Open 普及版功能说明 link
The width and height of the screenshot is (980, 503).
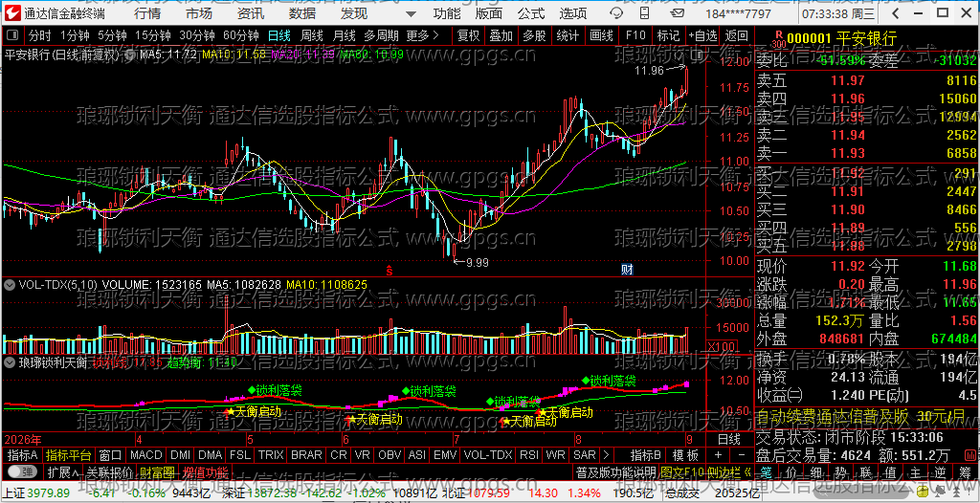[x=615, y=471]
